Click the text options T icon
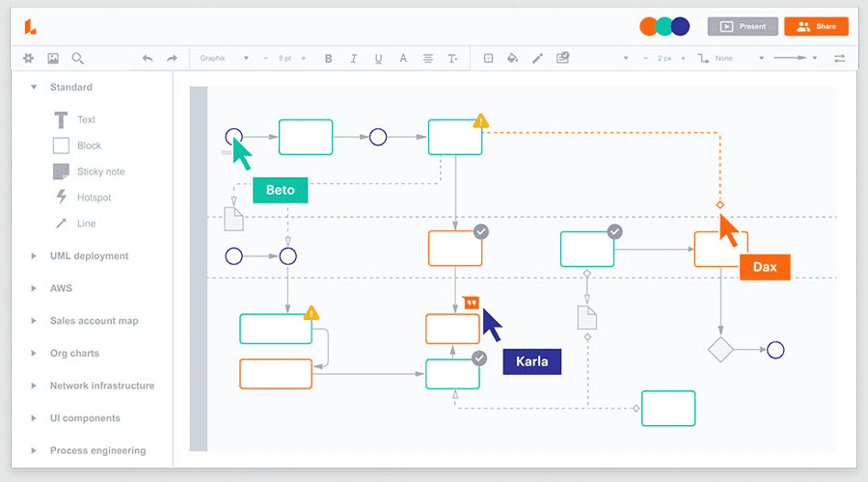This screenshot has width=868, height=482. (452, 58)
